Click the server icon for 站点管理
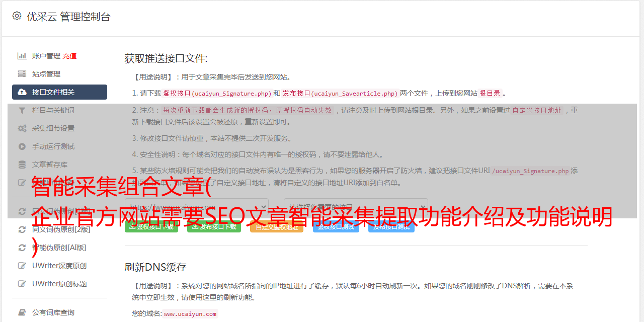Screen dimensions: 644x322 (22, 74)
